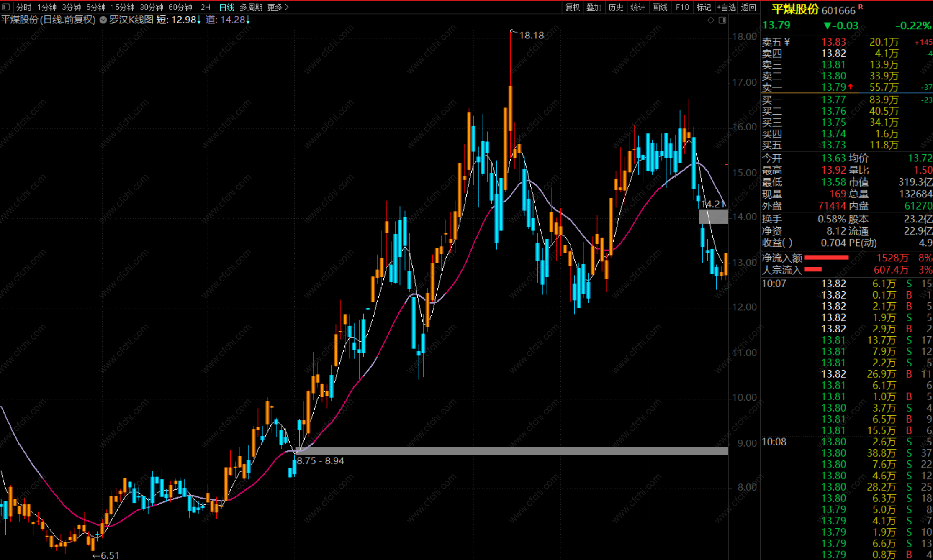This screenshot has width=933, height=560.
Task: Toggle the left sidebar panel icon
Action: coord(6,7)
